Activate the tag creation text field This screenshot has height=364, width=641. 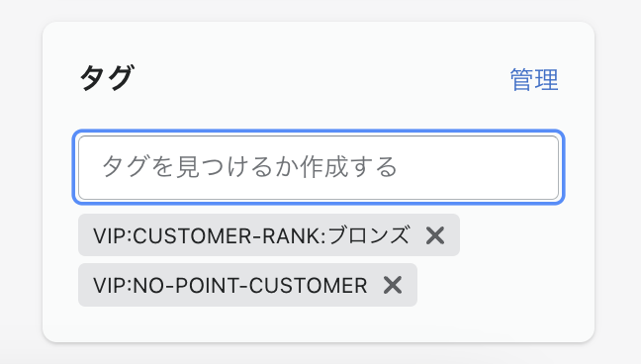(x=319, y=167)
